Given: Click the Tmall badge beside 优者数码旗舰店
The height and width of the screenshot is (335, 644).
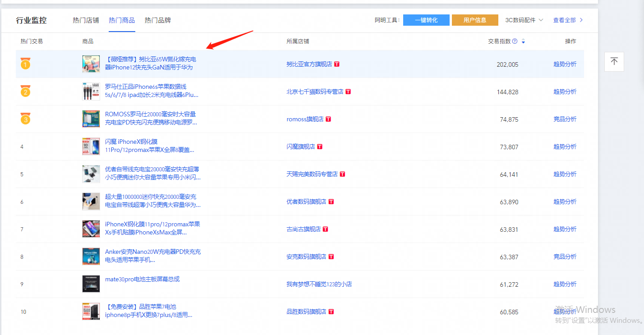Looking at the screenshot, I should point(331,202).
